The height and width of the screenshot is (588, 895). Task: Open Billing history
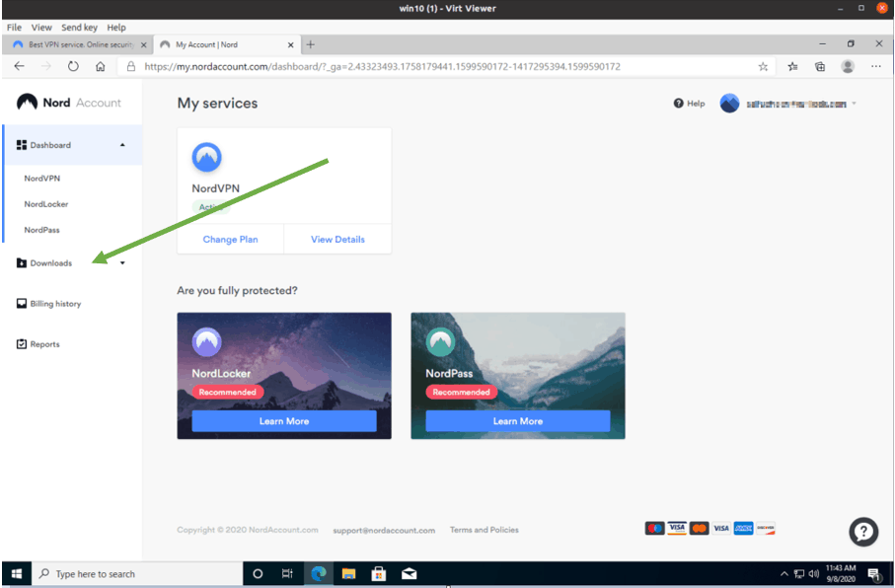click(55, 304)
